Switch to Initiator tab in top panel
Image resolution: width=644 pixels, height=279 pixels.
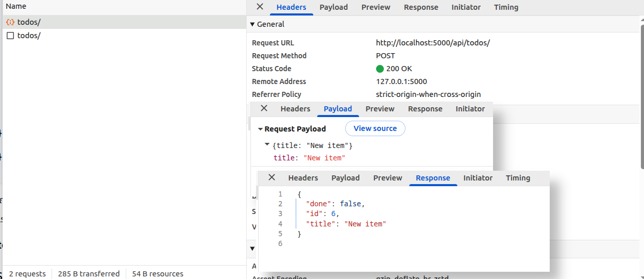(x=466, y=7)
